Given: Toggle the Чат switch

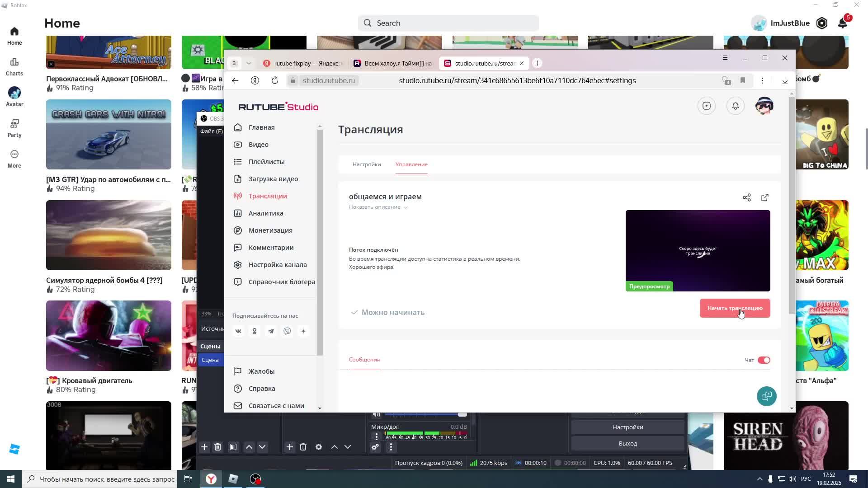Looking at the screenshot, I should [764, 360].
